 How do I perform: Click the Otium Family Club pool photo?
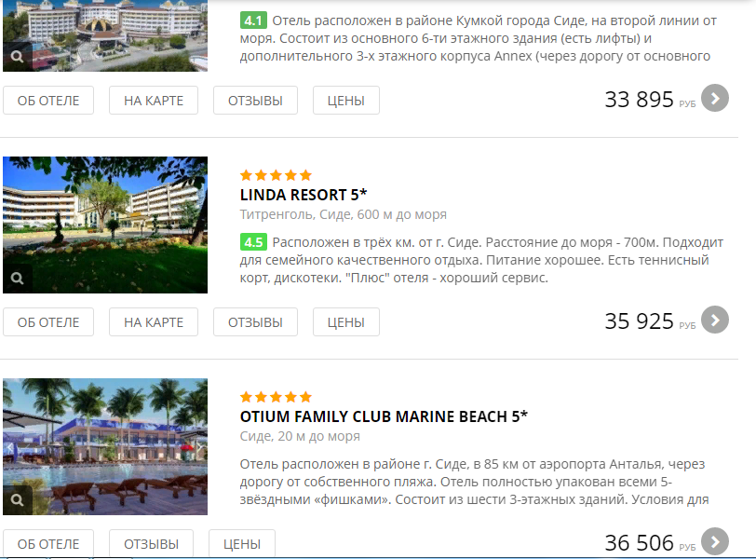105,446
